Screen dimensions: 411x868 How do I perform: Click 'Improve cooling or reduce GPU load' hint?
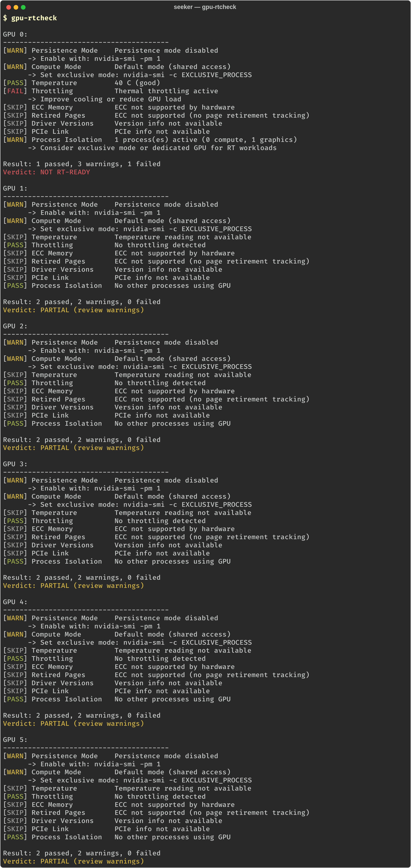tap(110, 99)
